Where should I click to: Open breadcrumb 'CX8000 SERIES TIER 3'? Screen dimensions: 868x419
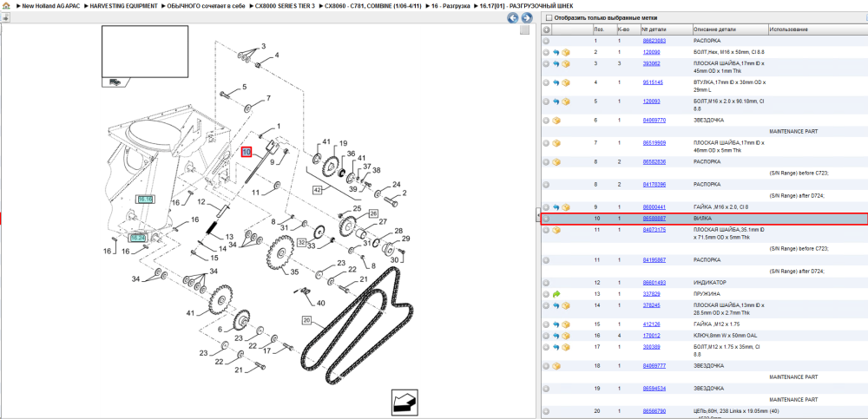click(285, 5)
